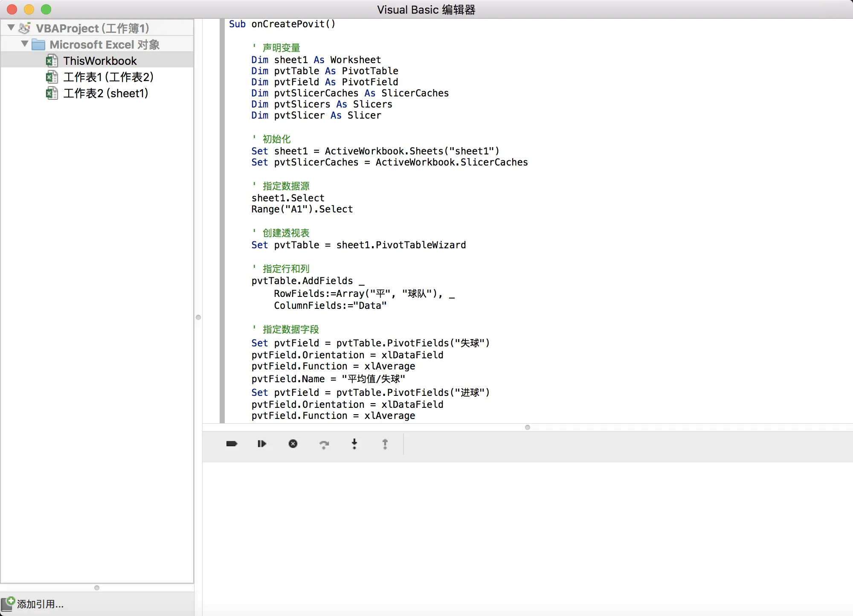Select ThisWorkbook in project tree
This screenshot has height=616, width=853.
(x=100, y=61)
